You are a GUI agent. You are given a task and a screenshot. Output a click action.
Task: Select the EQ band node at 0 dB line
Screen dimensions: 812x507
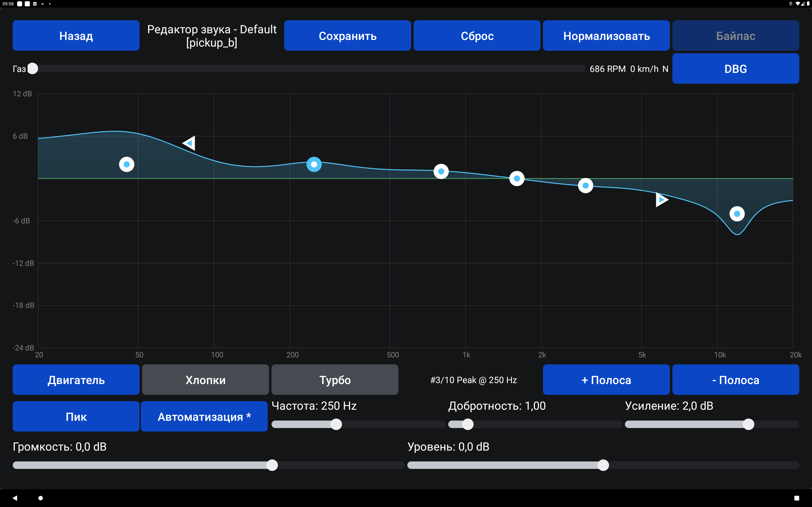[517, 178]
